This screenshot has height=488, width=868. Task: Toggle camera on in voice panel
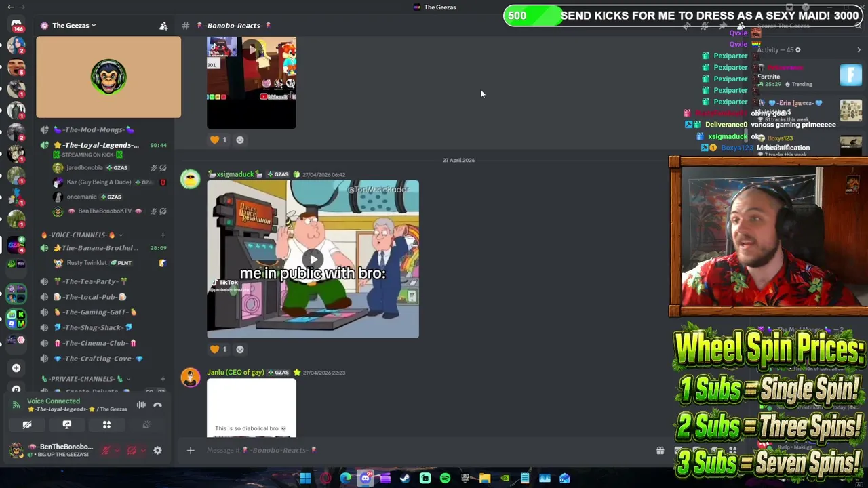[27, 424]
